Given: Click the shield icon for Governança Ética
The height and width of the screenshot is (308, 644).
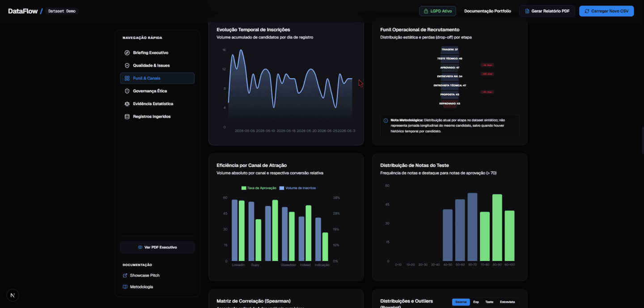Looking at the screenshot, I should (x=127, y=91).
